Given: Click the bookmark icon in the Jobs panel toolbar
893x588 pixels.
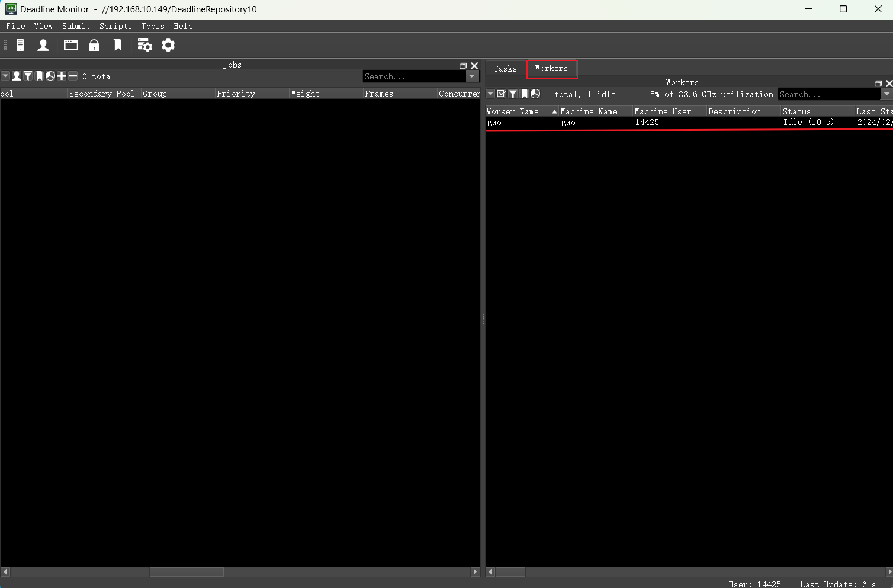Looking at the screenshot, I should (39, 76).
